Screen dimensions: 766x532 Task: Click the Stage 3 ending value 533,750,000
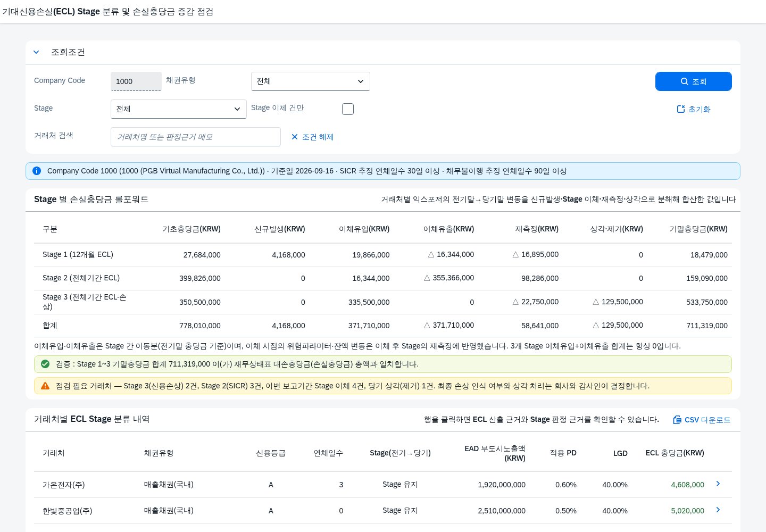pos(707,302)
